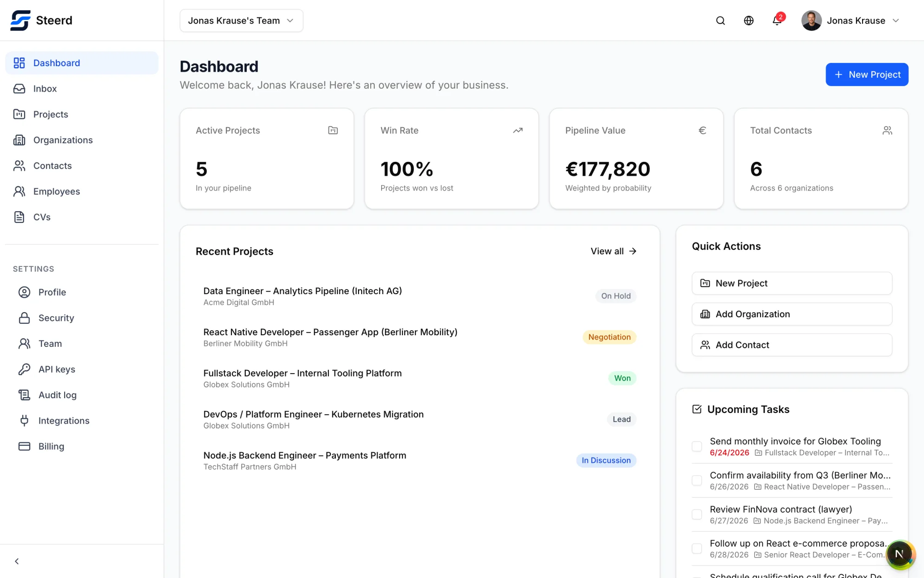Click the globe language icon
The image size is (924, 578).
[x=749, y=21]
